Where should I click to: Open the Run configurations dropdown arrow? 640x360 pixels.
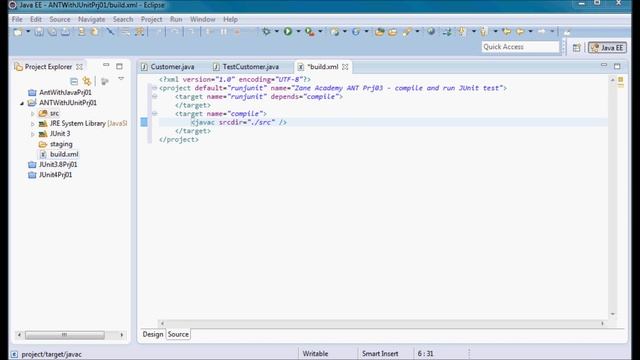(298, 31)
